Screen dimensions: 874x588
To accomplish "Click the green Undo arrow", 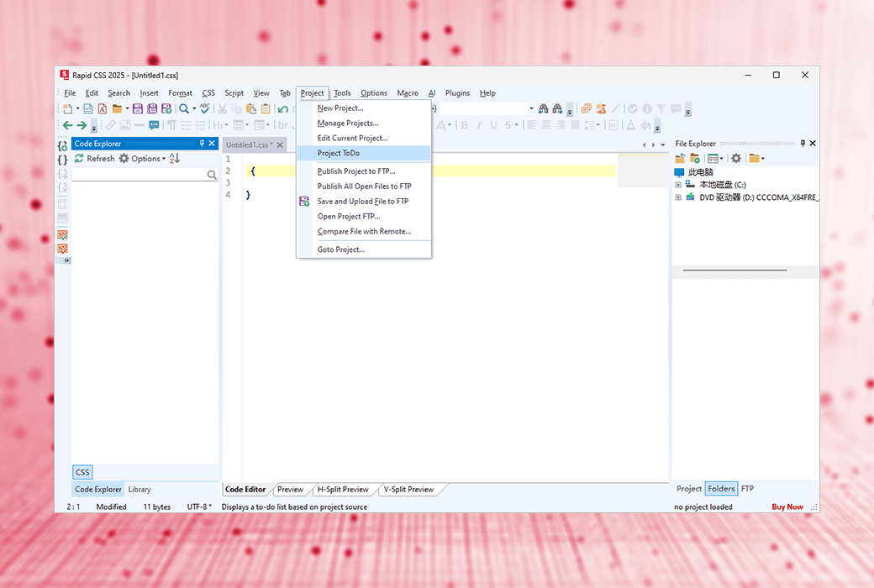I will point(283,108).
